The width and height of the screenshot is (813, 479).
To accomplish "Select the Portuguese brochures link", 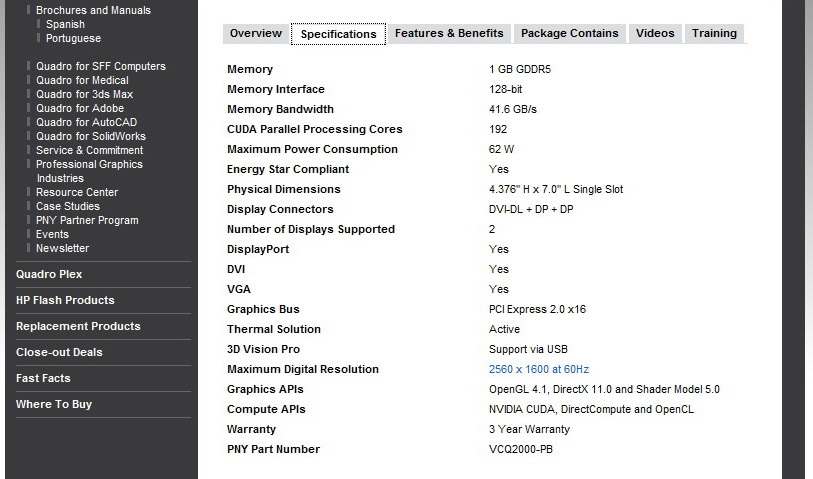I will (x=73, y=38).
